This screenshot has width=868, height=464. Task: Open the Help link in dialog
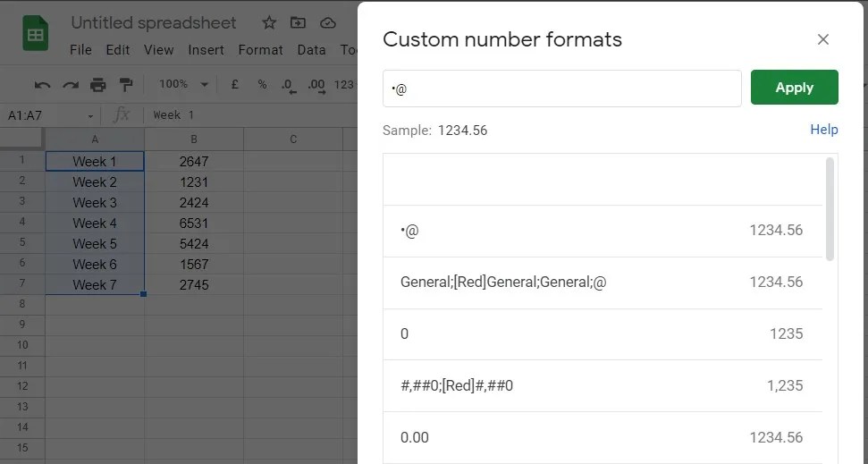pos(823,130)
